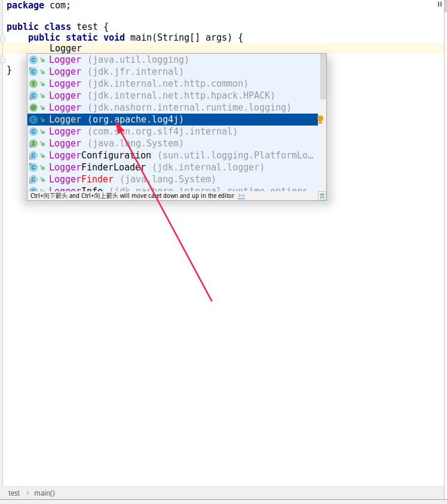447x504 pixels.
Task: Choose Logger (jdk.internal.net.http.common) suggestion
Action: point(173,84)
